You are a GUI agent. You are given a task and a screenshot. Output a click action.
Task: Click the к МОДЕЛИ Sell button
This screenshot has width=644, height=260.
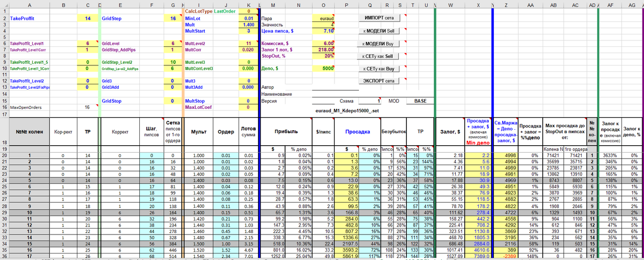pos(379,31)
